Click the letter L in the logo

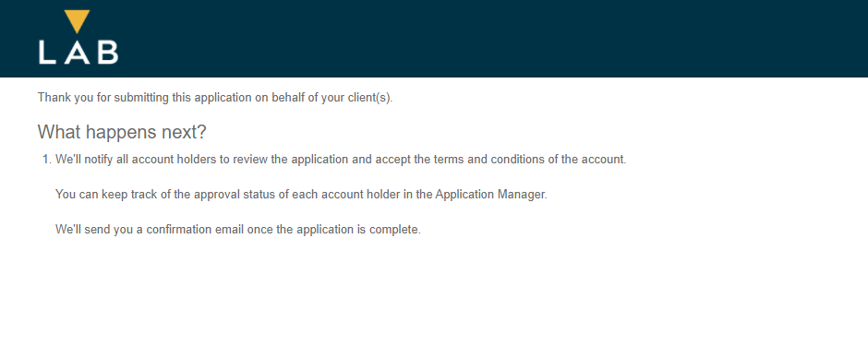[x=48, y=53]
